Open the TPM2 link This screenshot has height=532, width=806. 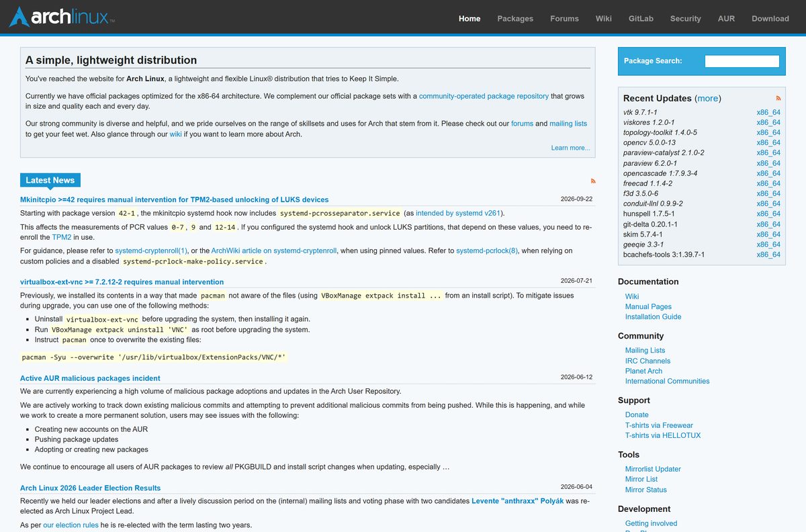pyautogui.click(x=62, y=237)
